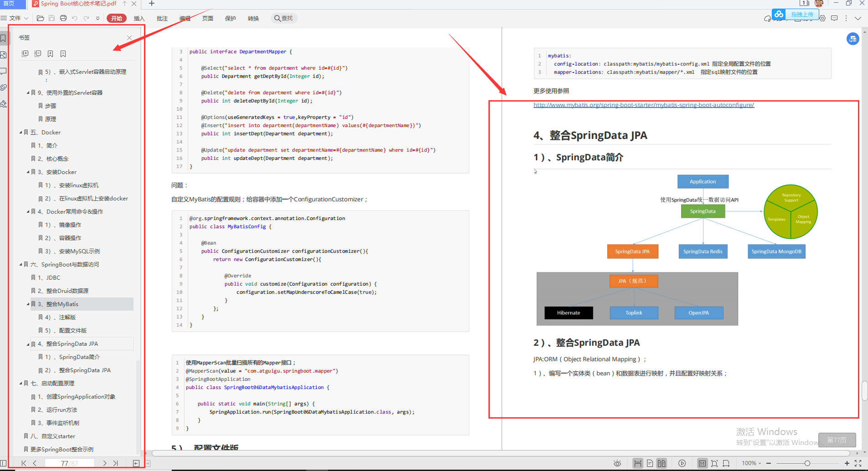Viewport: 868px width, 471px height.
Task: Switch to the 转换 tab
Action: 253,18
